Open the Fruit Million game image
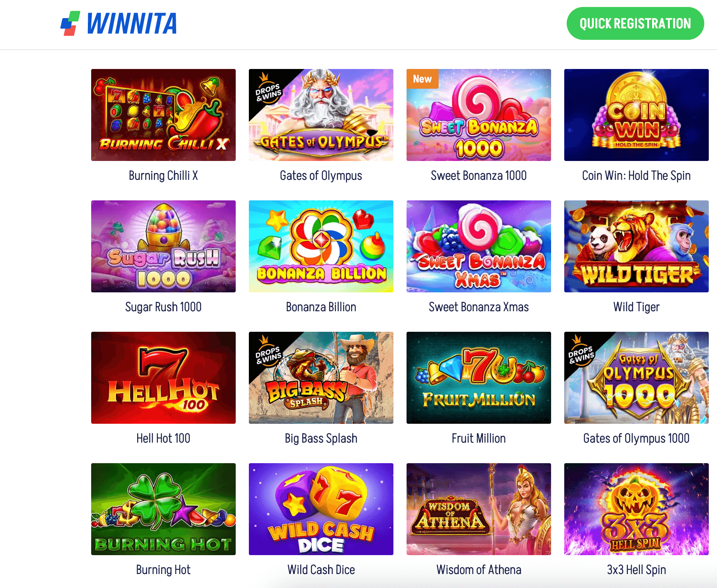 [x=479, y=378]
